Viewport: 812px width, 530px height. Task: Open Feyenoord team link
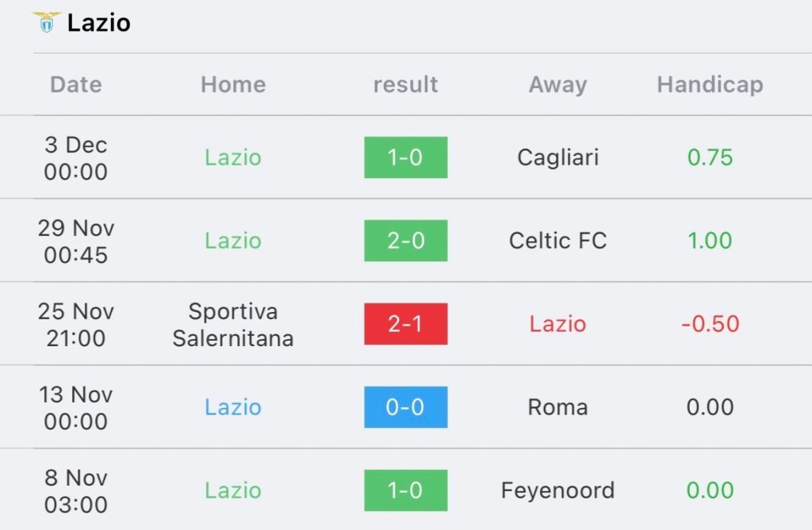[557, 491]
